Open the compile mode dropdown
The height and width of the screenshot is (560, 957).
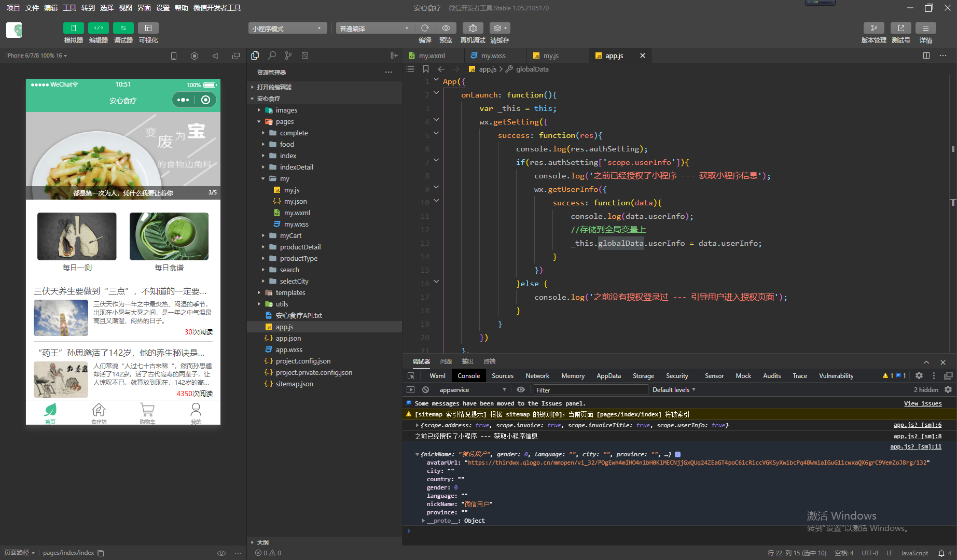pyautogui.click(x=375, y=29)
